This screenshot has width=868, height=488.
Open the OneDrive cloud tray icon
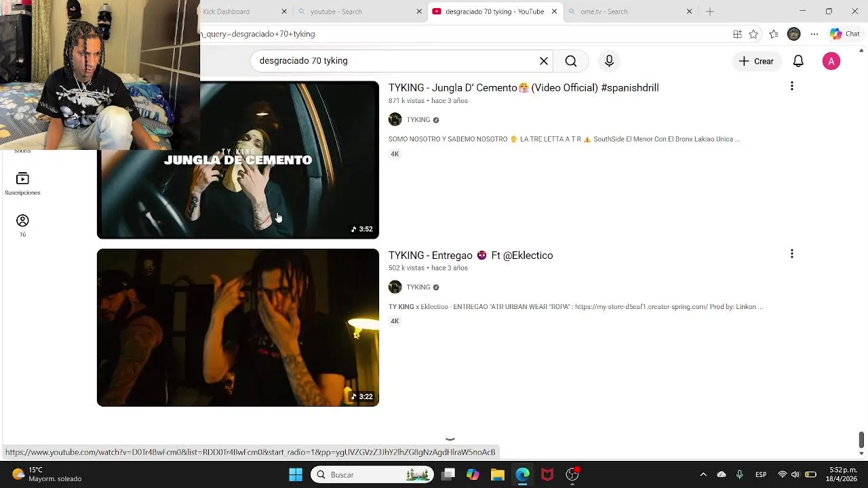tap(722, 474)
